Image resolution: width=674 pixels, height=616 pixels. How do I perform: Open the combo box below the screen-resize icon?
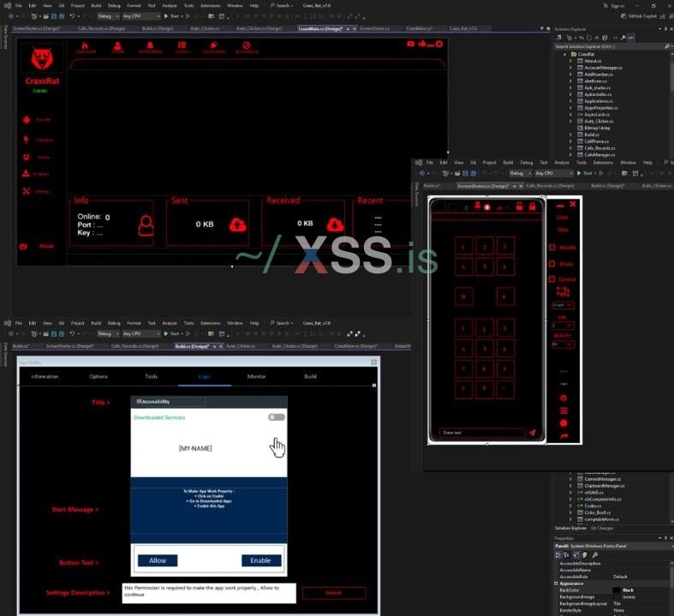pyautogui.click(x=563, y=305)
